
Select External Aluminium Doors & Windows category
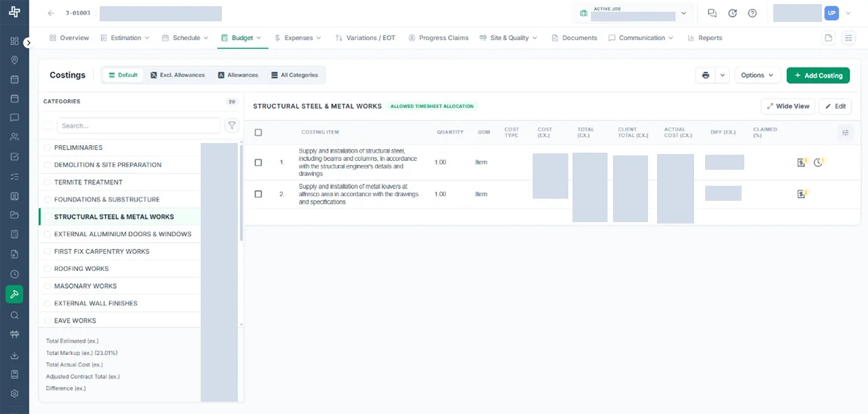tap(122, 235)
